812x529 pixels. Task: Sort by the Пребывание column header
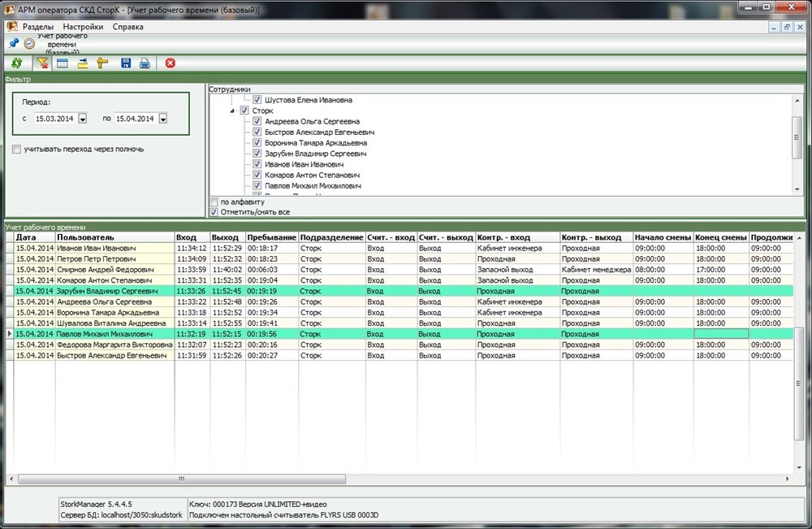pyautogui.click(x=272, y=237)
